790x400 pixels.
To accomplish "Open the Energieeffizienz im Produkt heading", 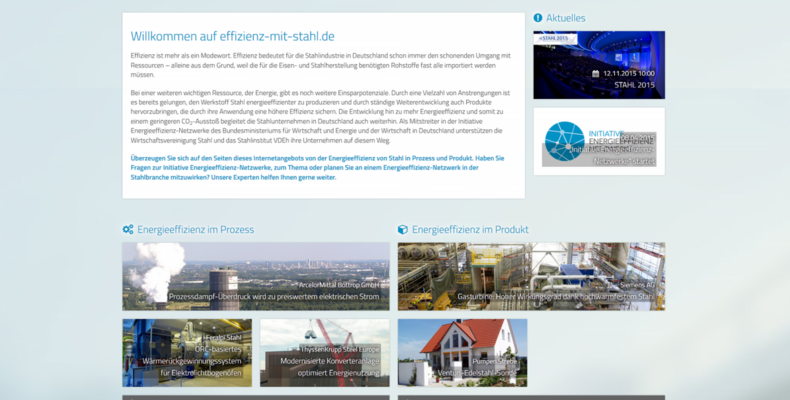I will tap(470, 230).
